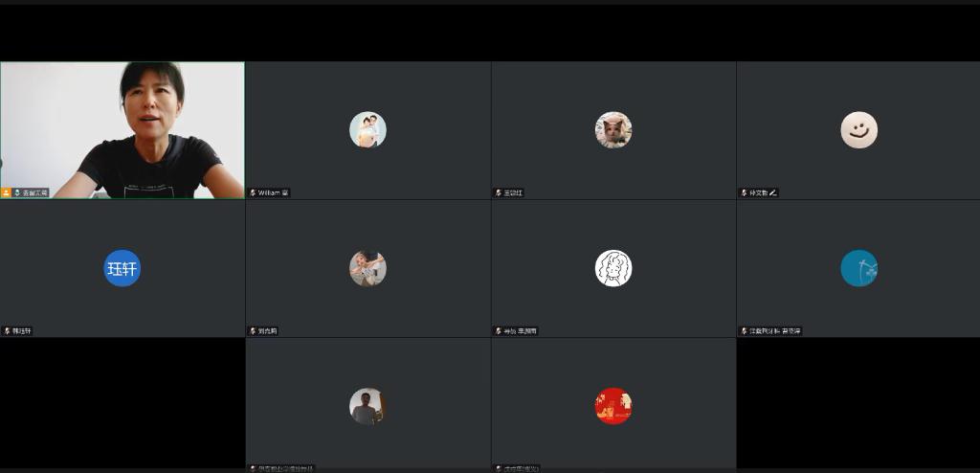Click the smiley face avatar
Image resolution: width=980 pixels, height=473 pixels.
[858, 130]
